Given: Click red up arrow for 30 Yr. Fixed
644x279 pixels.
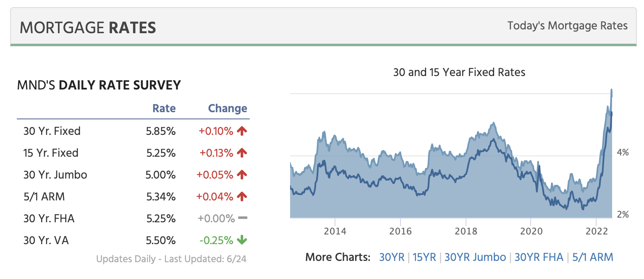Looking at the screenshot, I should point(241,131).
